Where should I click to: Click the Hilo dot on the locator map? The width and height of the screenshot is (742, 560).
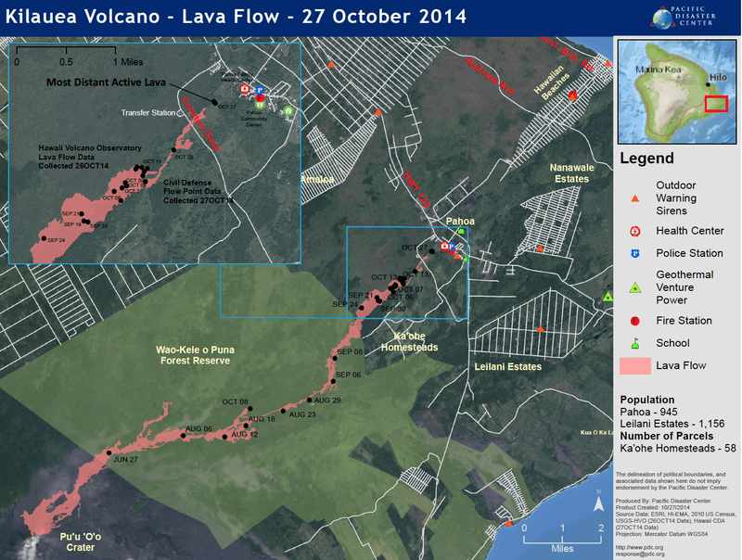(709, 83)
